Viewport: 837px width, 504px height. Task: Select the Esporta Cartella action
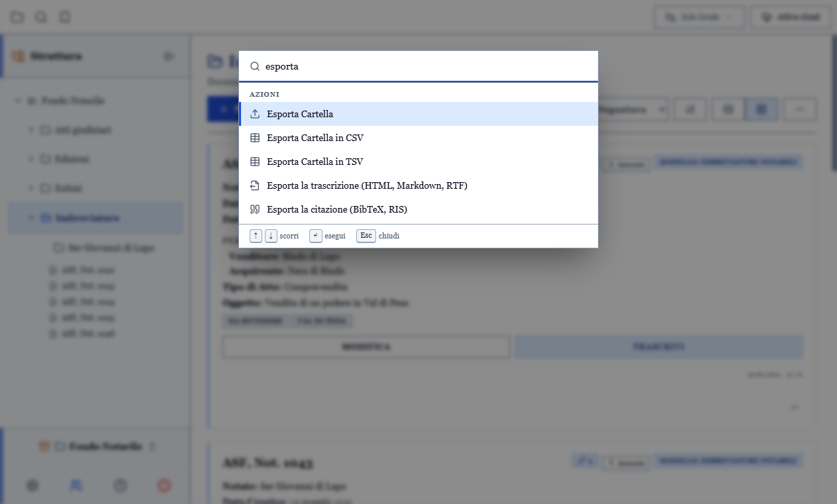418,114
